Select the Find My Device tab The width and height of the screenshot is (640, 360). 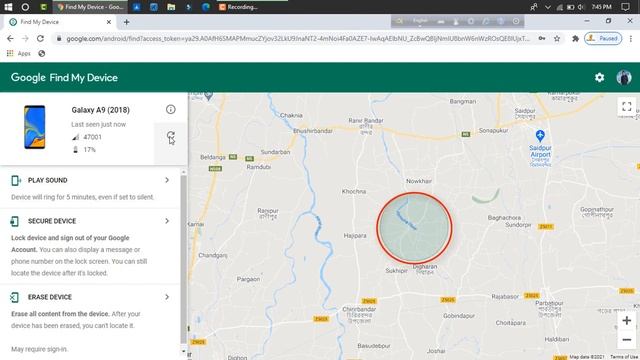[x=60, y=22]
